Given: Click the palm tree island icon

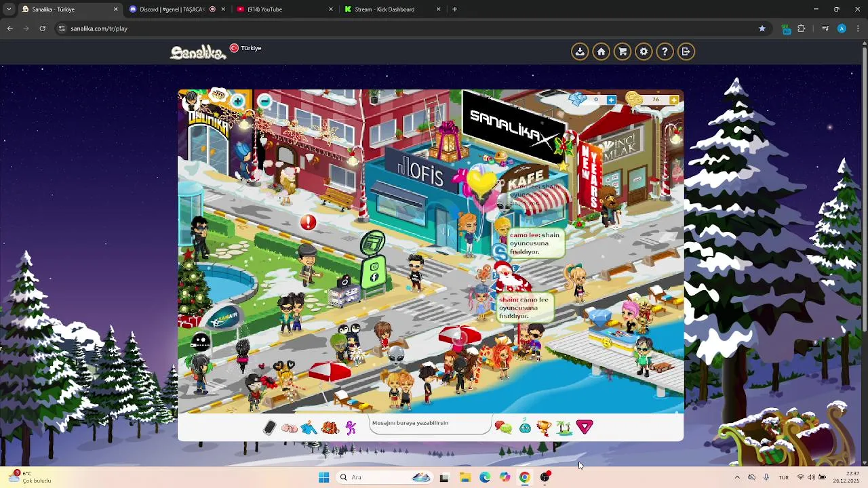Looking at the screenshot, I should click(x=564, y=427).
